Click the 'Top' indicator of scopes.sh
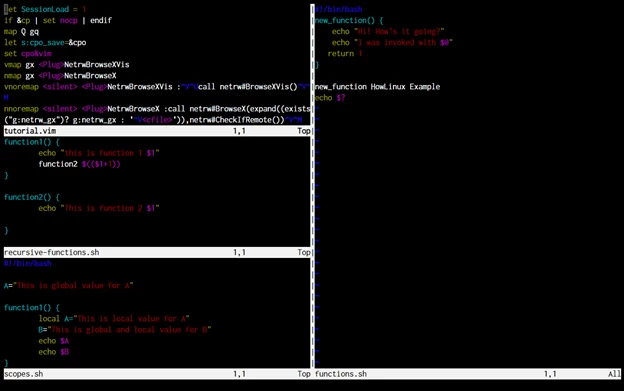The height and width of the screenshot is (391, 624). pos(304,374)
